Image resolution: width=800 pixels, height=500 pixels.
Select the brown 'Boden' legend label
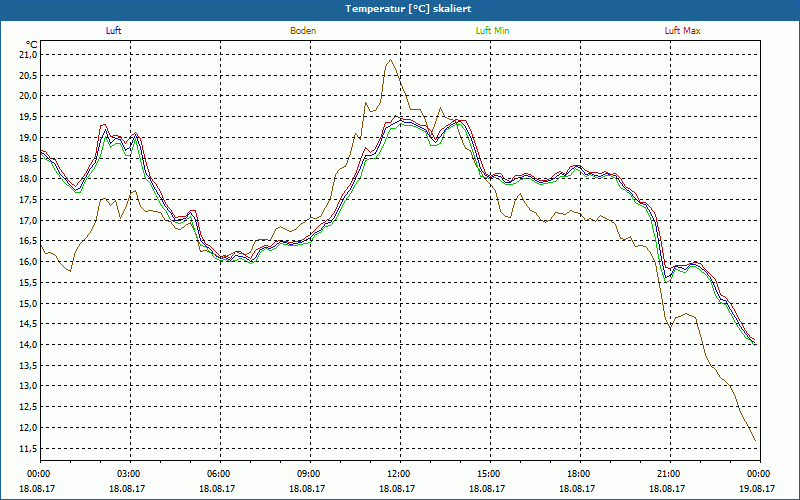point(303,31)
